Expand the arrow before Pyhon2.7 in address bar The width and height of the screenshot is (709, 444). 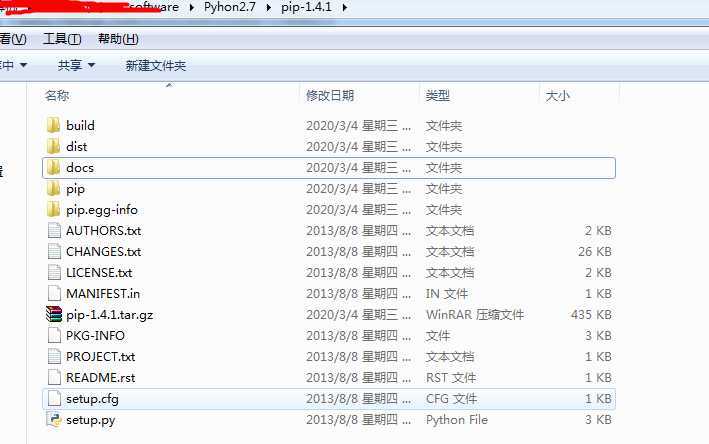[x=192, y=8]
